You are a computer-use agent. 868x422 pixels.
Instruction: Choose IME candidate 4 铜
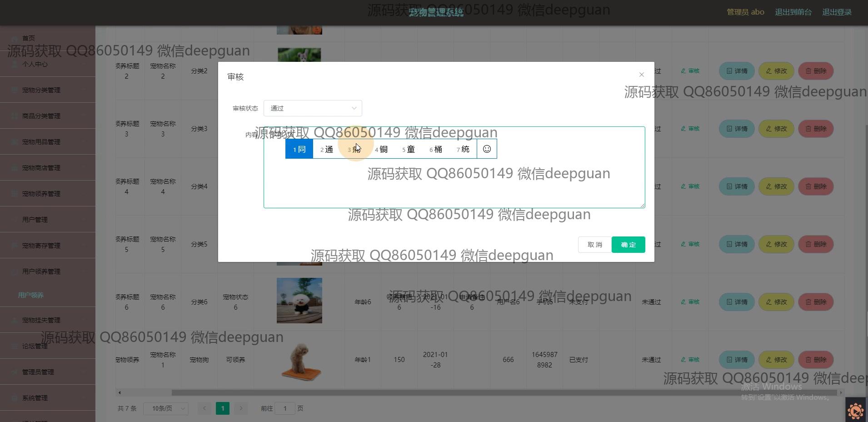381,149
